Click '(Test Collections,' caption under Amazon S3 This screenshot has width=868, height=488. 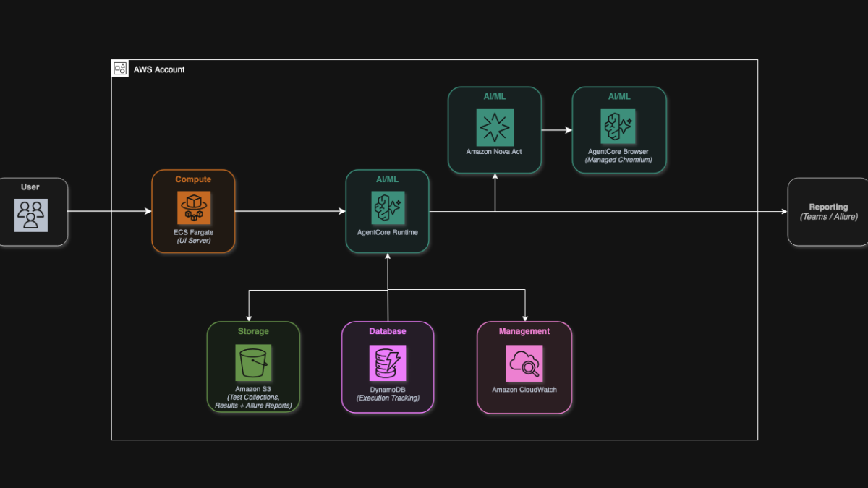253,398
